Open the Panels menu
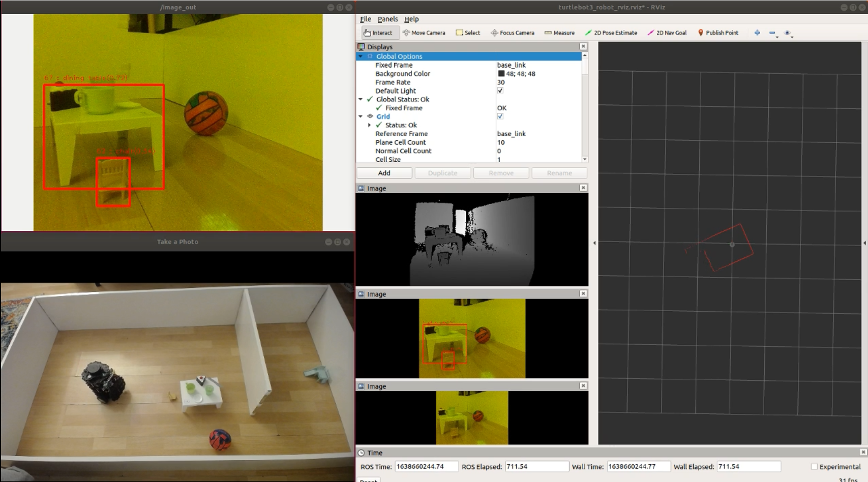This screenshot has width=868, height=482. click(x=387, y=19)
